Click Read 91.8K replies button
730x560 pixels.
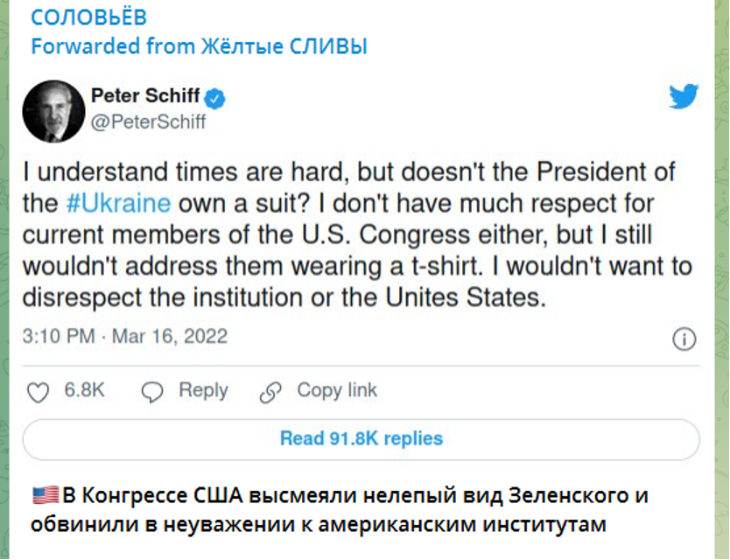coord(361,439)
